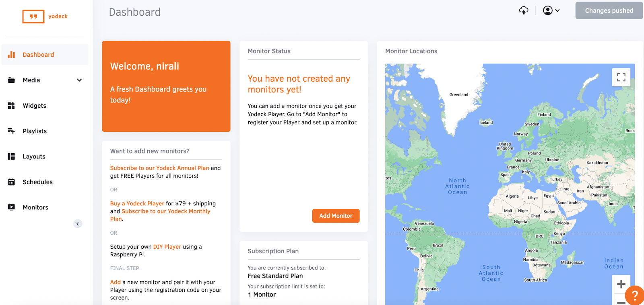
Task: Click the Add Monitor button
Action: pyautogui.click(x=336, y=216)
